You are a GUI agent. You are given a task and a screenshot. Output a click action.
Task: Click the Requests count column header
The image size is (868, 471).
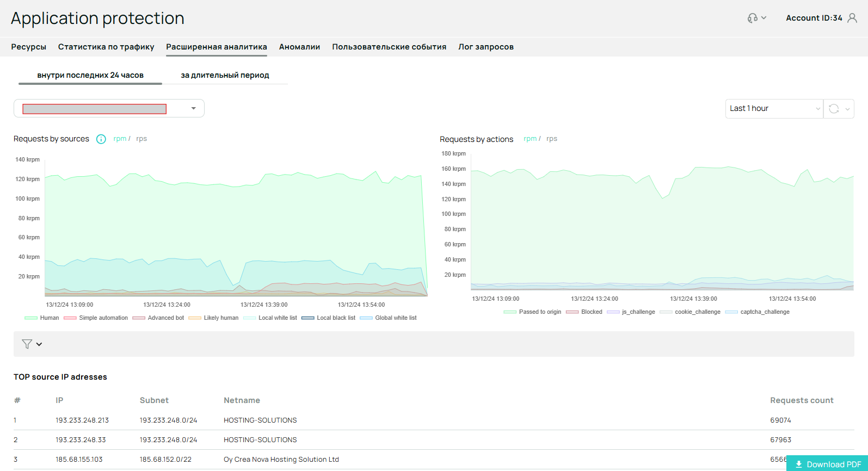pyautogui.click(x=802, y=400)
